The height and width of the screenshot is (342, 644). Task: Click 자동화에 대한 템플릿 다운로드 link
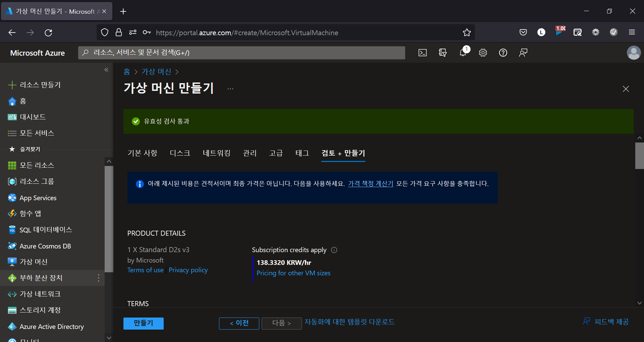(349, 322)
